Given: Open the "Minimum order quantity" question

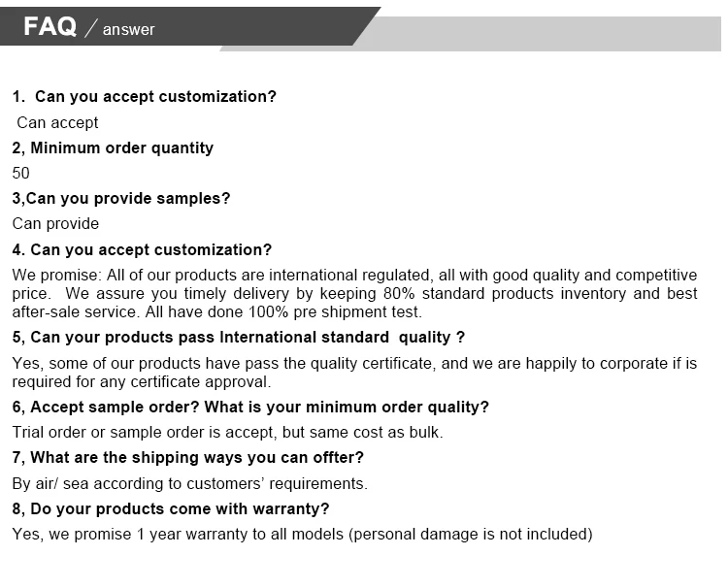Looking at the screenshot, I should (113, 147).
